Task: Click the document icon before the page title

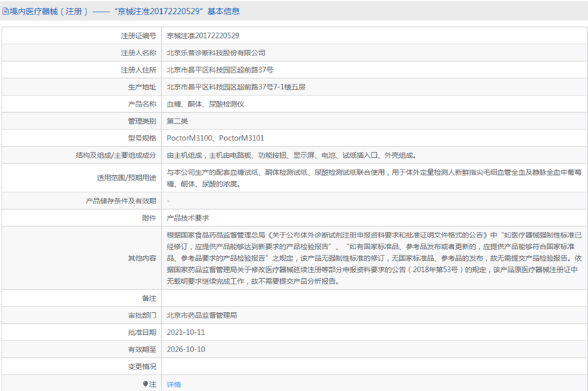Action: point(6,11)
